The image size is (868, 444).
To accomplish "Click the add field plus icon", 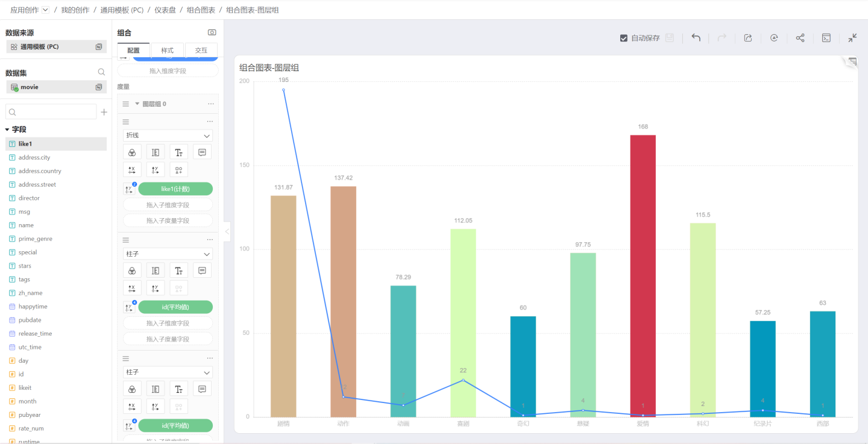I will [x=104, y=112].
